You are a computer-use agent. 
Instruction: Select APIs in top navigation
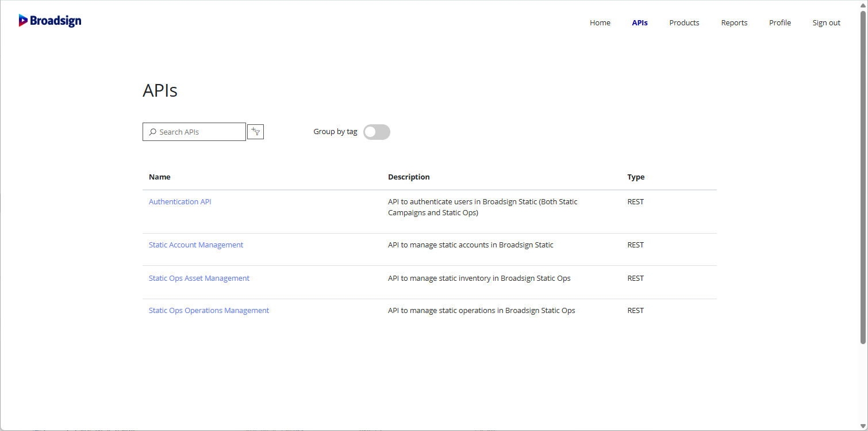640,23
